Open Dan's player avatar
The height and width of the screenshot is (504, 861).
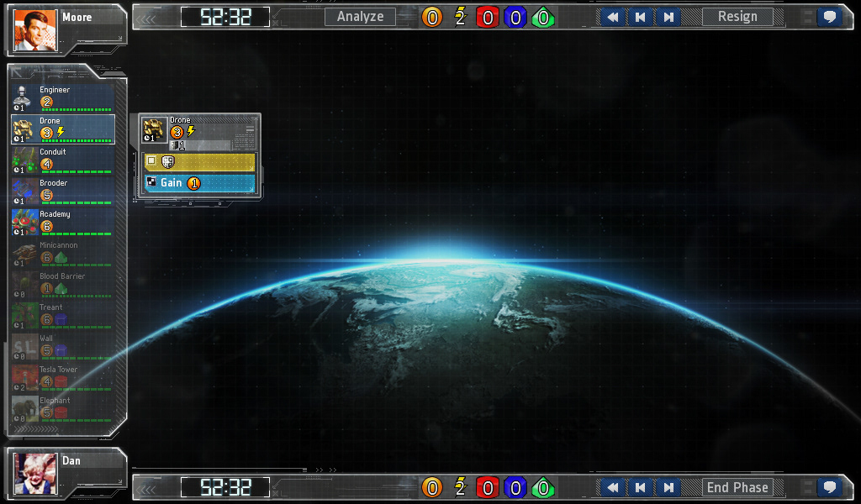35,473
